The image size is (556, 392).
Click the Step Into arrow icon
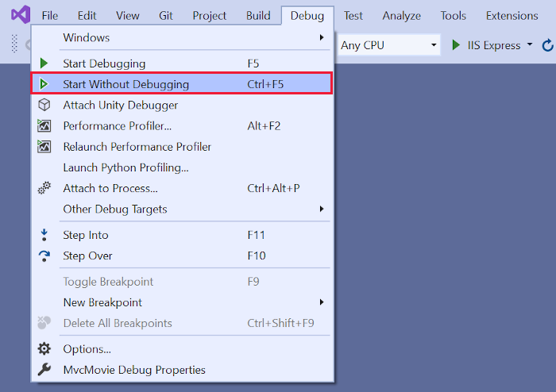click(x=44, y=235)
